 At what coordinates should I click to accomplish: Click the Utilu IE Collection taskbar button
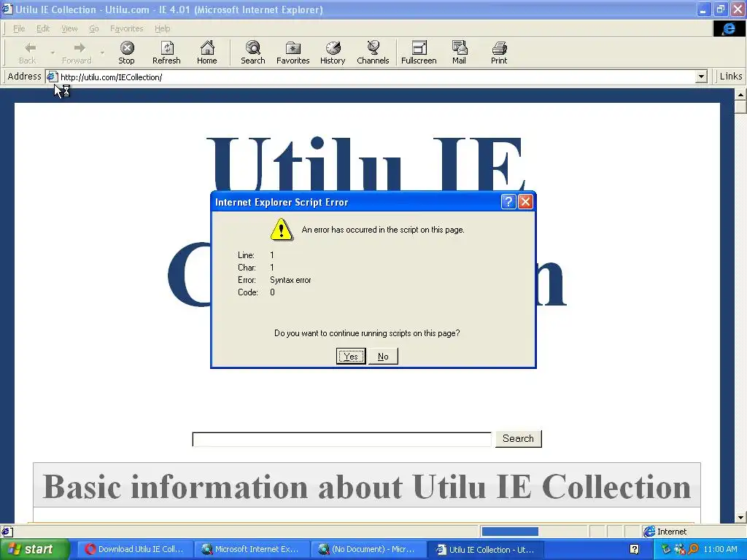click(485, 549)
